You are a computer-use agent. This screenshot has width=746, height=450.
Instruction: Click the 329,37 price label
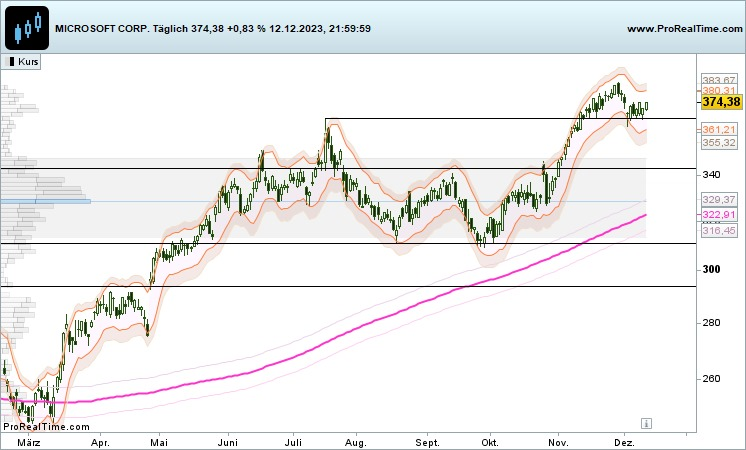click(x=719, y=199)
